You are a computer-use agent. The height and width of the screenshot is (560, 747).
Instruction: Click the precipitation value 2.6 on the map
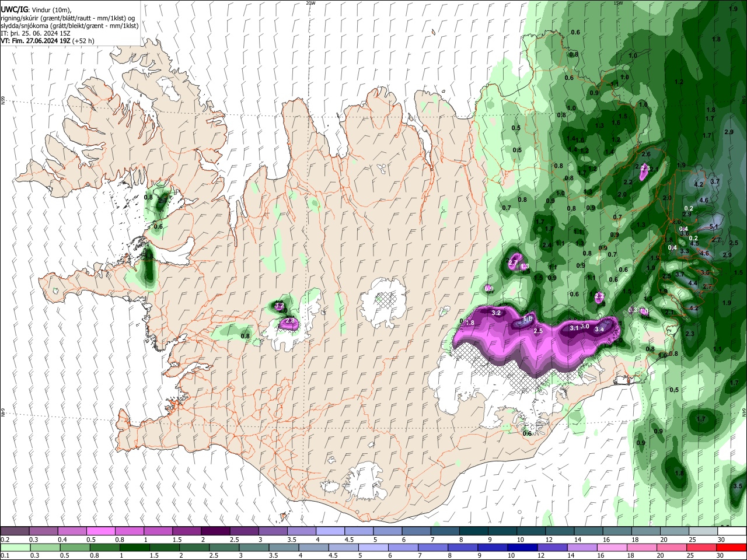(x=646, y=154)
